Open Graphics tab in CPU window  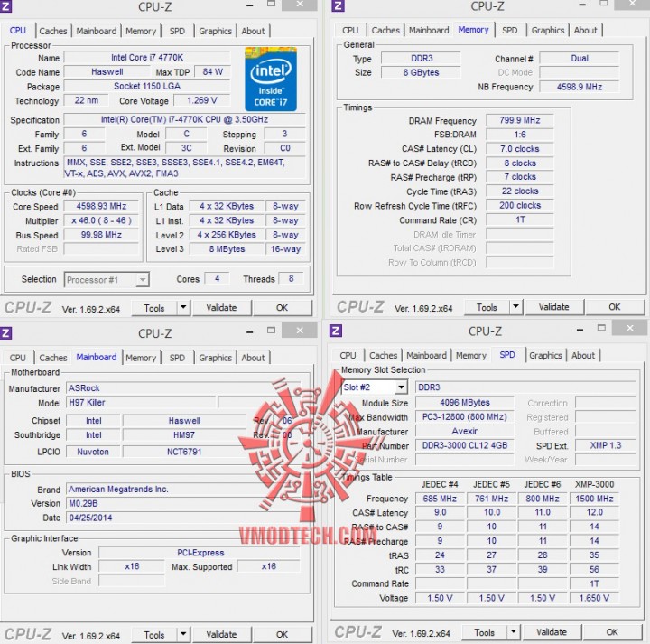215,31
